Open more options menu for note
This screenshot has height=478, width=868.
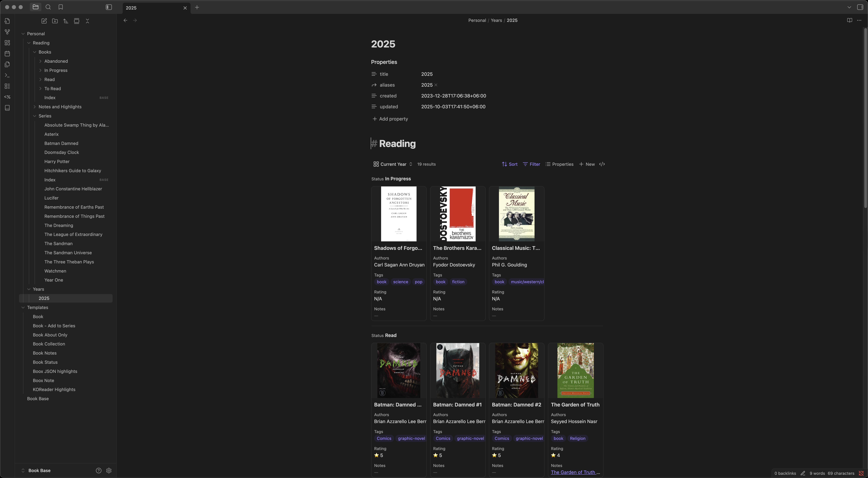[859, 20]
